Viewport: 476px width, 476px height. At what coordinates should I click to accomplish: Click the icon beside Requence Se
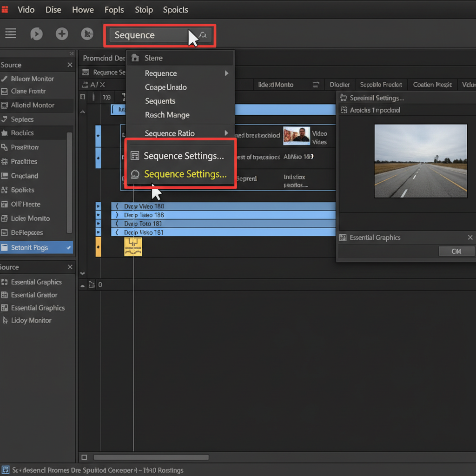[x=86, y=72]
